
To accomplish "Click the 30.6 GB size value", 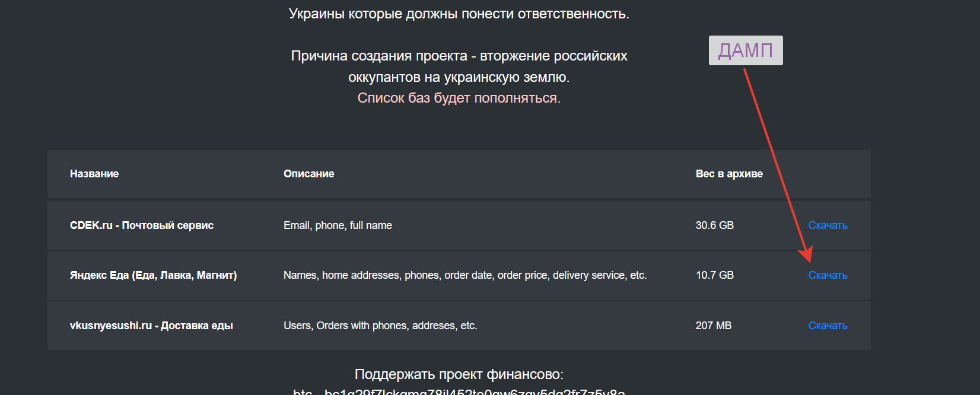I will tap(715, 225).
